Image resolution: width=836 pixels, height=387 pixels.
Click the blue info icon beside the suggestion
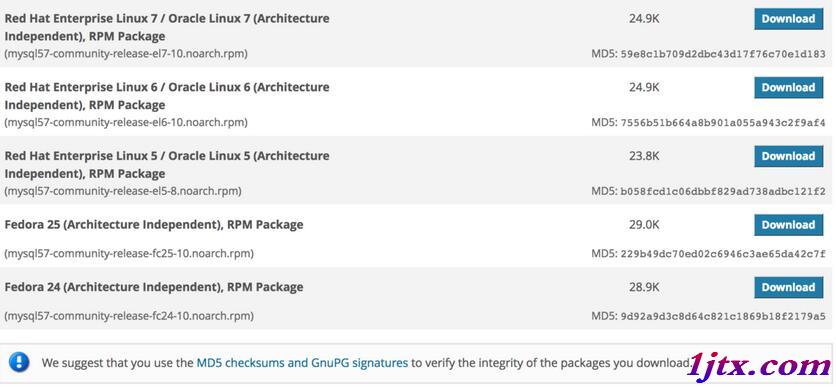19,363
